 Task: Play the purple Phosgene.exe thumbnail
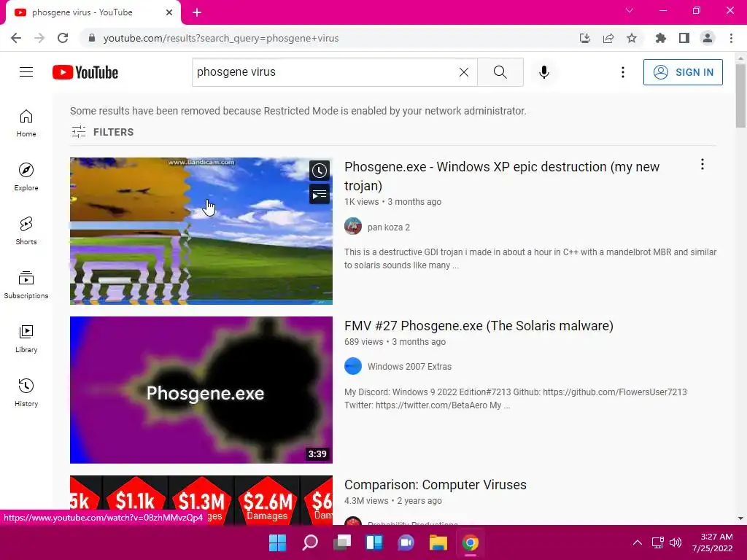click(201, 390)
